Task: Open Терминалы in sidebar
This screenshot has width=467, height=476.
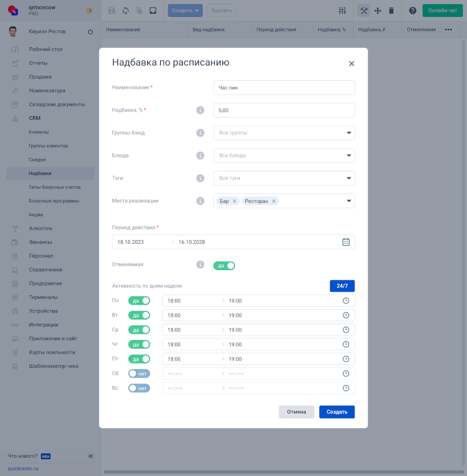Action: coord(43,297)
